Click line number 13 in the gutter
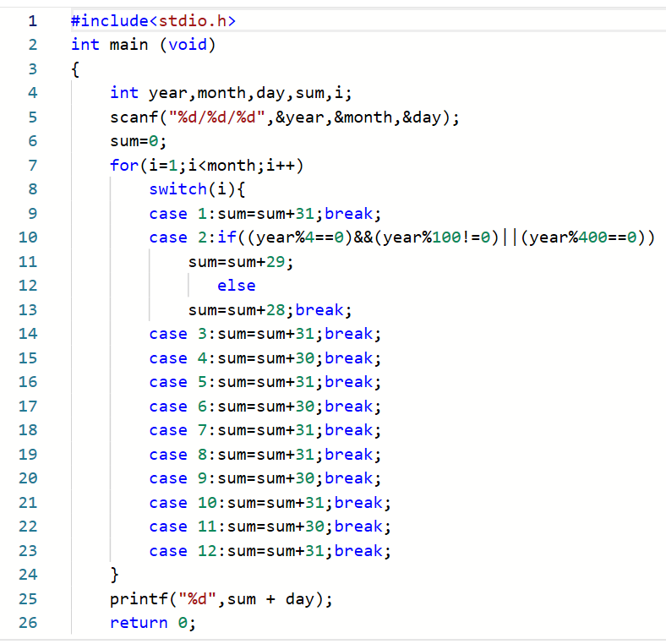This screenshot has height=644, width=666. (x=28, y=309)
